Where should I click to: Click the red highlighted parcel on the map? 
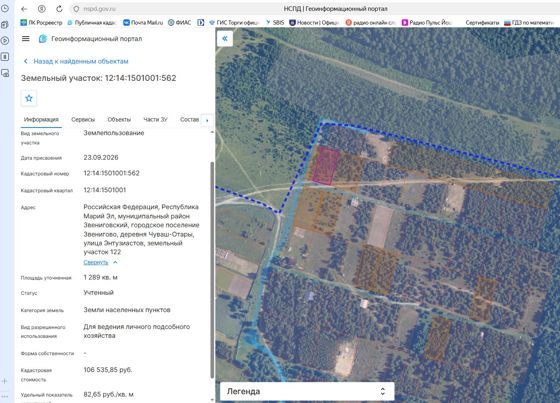326,166
